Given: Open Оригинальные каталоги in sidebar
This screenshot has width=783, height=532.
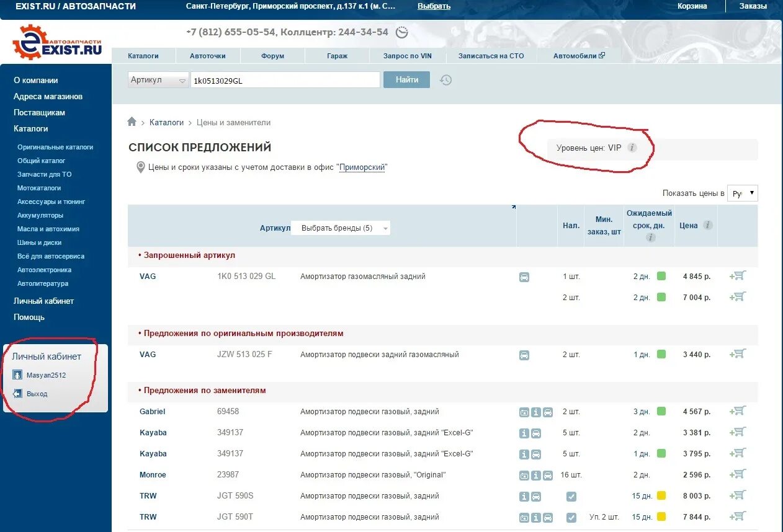Looking at the screenshot, I should 55,147.
